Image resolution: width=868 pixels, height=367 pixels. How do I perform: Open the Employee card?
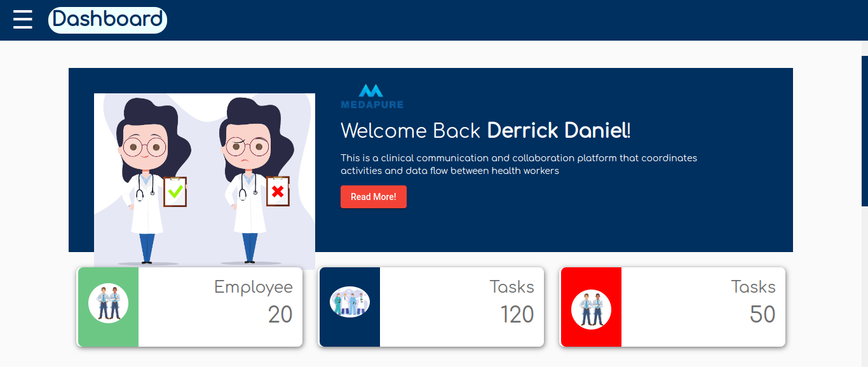(190, 307)
